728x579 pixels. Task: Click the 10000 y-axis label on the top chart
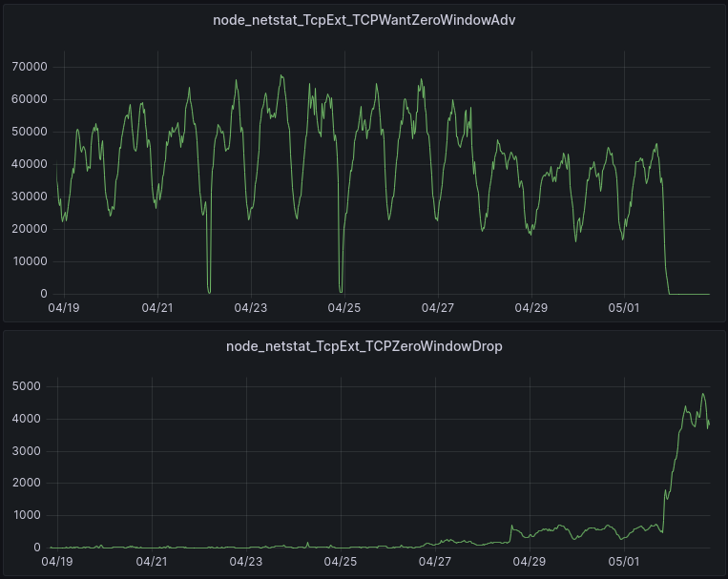click(x=29, y=261)
